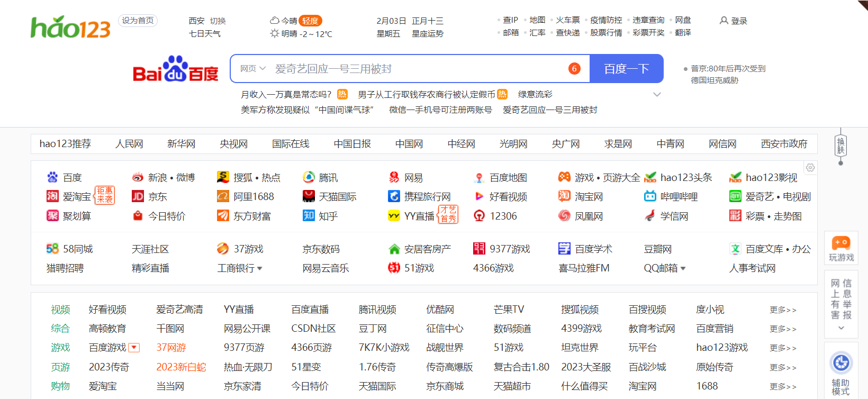Open the 网页 search type dropdown
868x399 pixels.
coord(252,68)
